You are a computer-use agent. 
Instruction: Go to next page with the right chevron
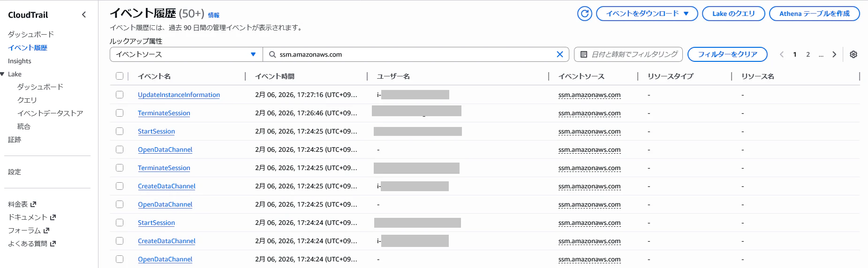(834, 54)
